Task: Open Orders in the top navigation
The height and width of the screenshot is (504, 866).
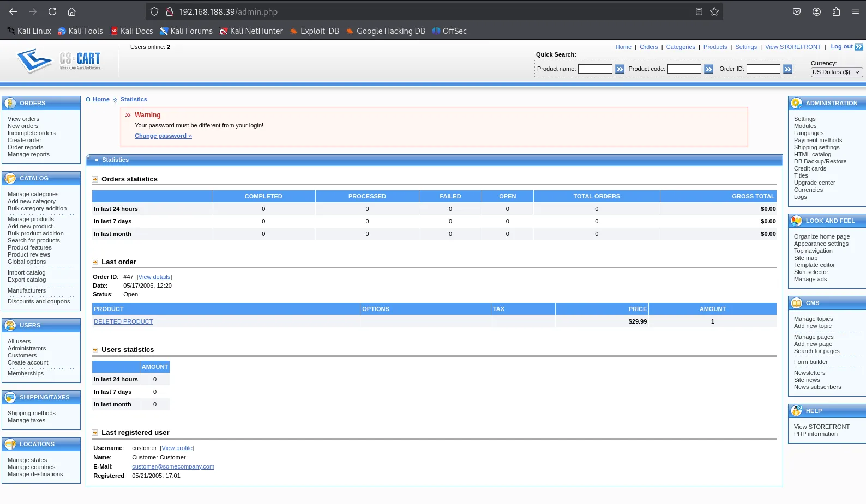Action: coord(649,47)
